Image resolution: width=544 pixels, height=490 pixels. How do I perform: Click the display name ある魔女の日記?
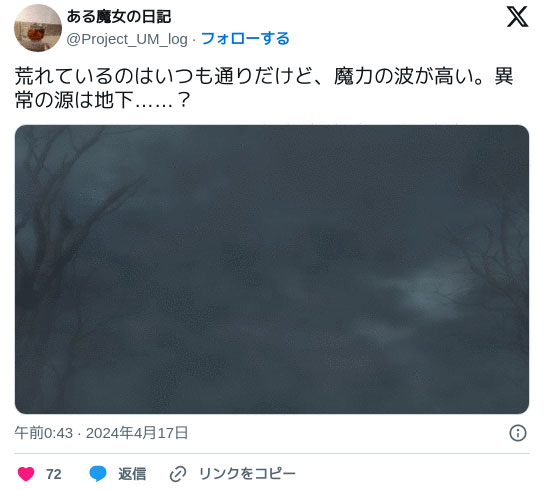pos(119,17)
